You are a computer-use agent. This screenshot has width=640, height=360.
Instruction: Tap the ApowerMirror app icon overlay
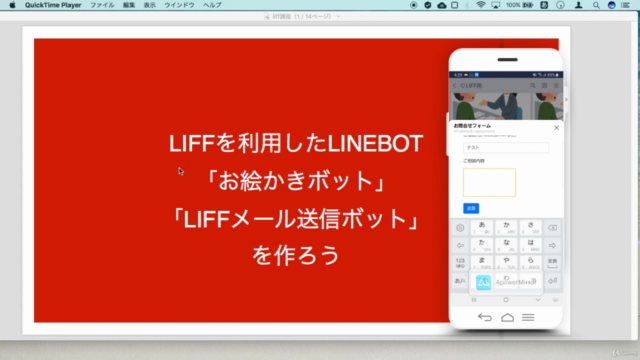tap(484, 282)
